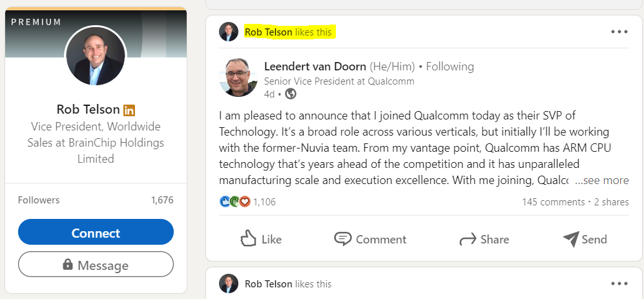Image resolution: width=644 pixels, height=299 pixels.
Task: Click the Share arrow icon
Action: [x=467, y=240]
